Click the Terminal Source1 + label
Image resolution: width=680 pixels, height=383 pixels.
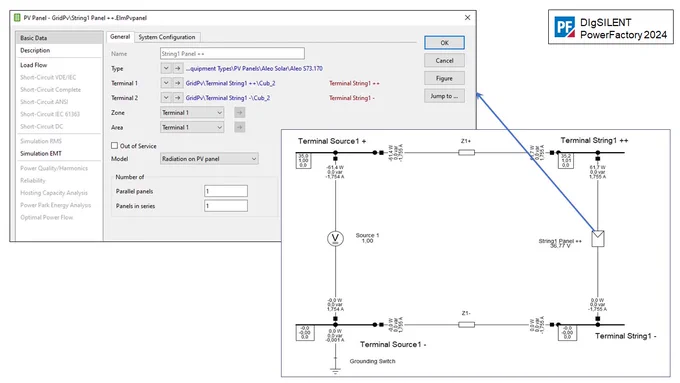click(x=332, y=141)
